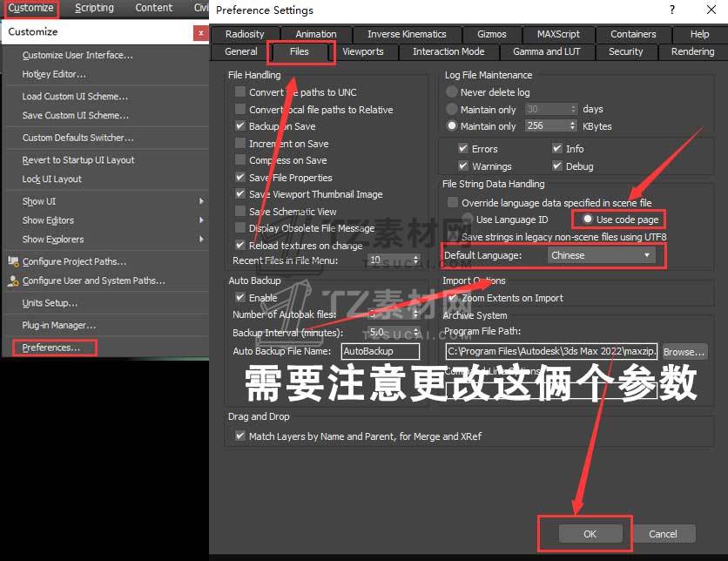Switch to the Files tab

(300, 51)
